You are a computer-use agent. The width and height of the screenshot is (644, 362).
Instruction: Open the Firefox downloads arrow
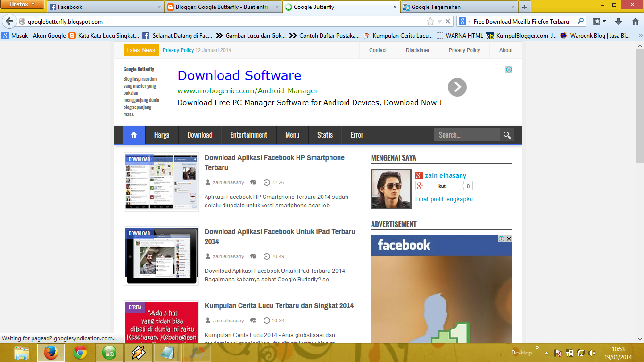[x=619, y=21]
